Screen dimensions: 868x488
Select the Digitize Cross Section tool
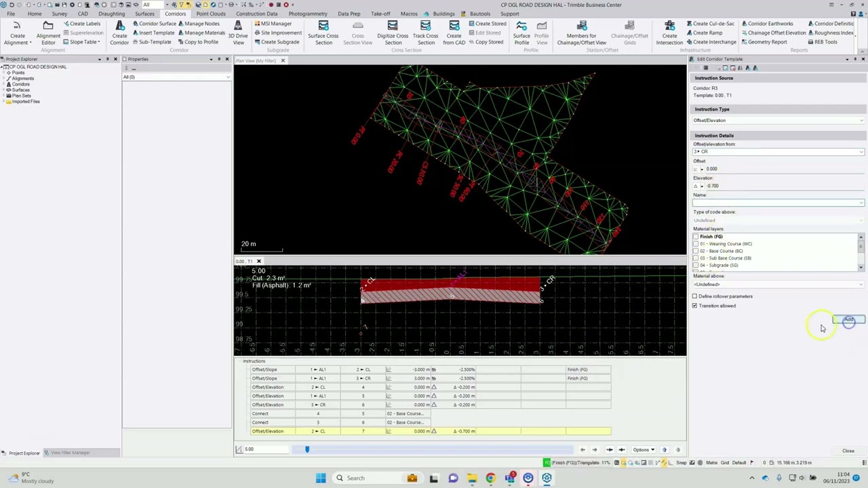tap(393, 33)
